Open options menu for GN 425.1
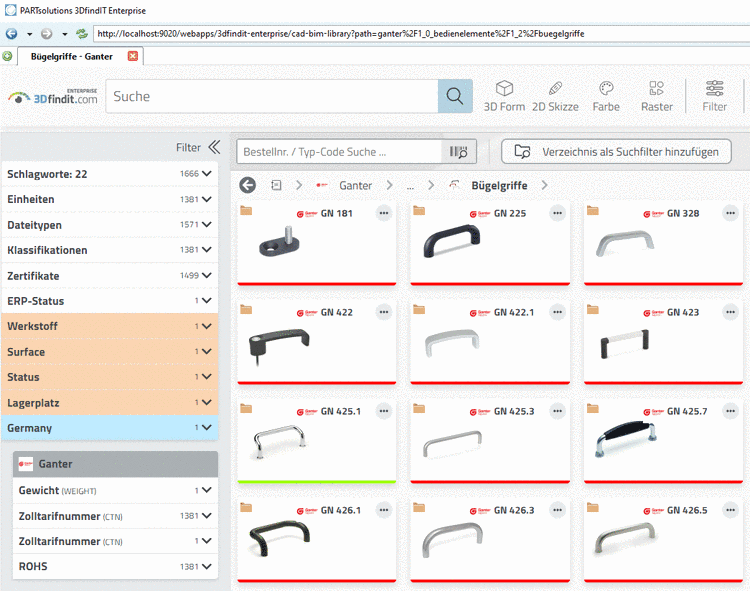The height and width of the screenshot is (591, 750). [384, 411]
